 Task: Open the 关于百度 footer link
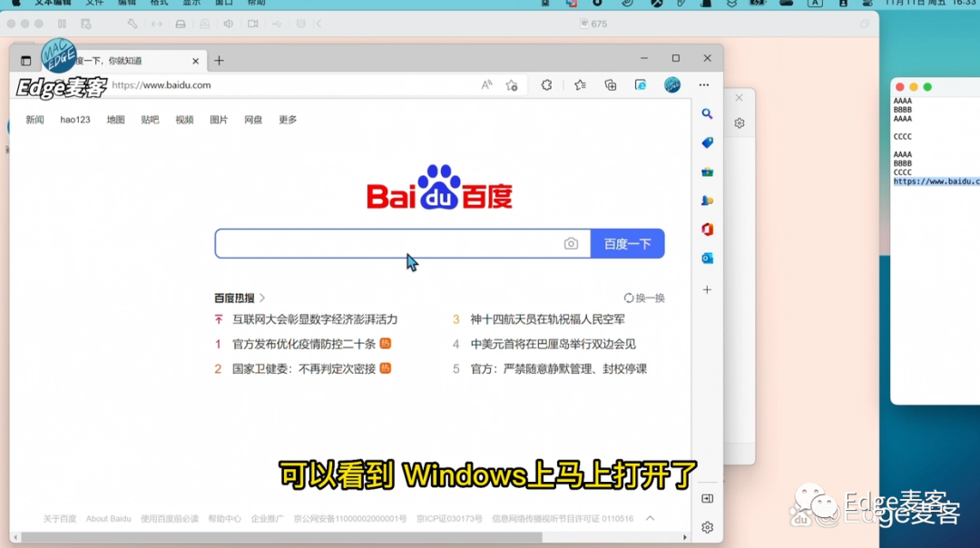click(59, 519)
